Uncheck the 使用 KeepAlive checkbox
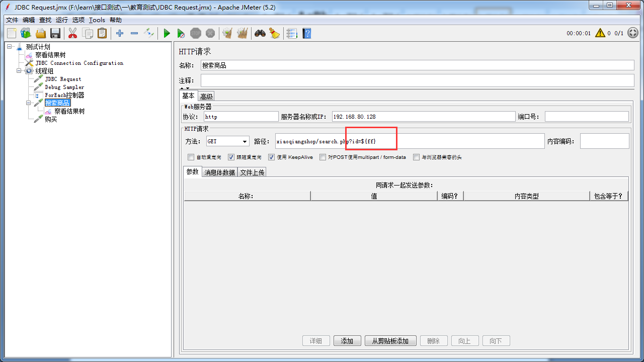Viewport: 644px width, 362px height. pyautogui.click(x=271, y=157)
